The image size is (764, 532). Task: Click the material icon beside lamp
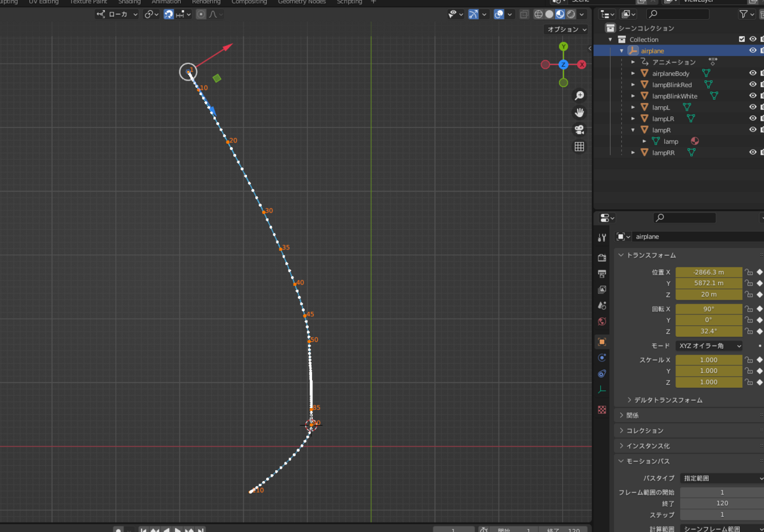695,141
